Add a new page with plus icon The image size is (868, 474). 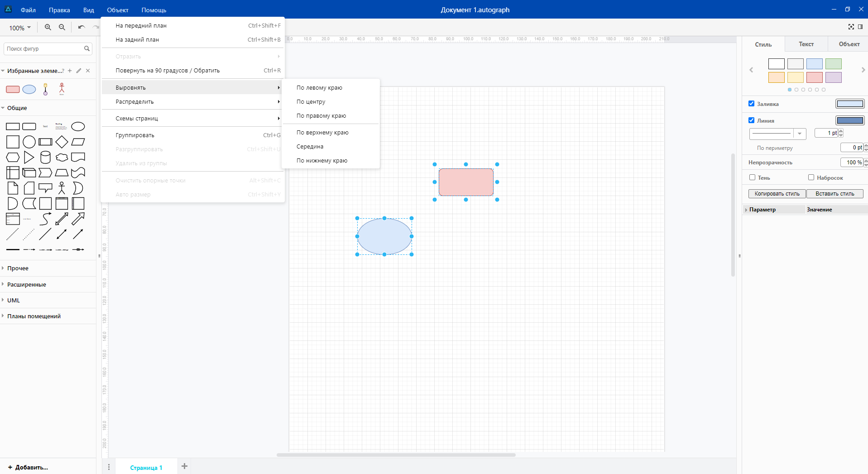[x=184, y=466]
